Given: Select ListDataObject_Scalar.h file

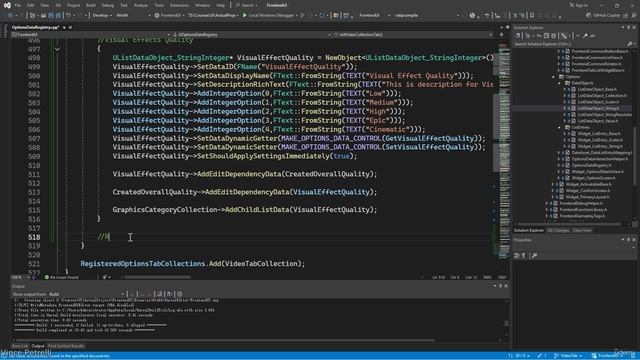Looking at the screenshot, I should (598, 102).
